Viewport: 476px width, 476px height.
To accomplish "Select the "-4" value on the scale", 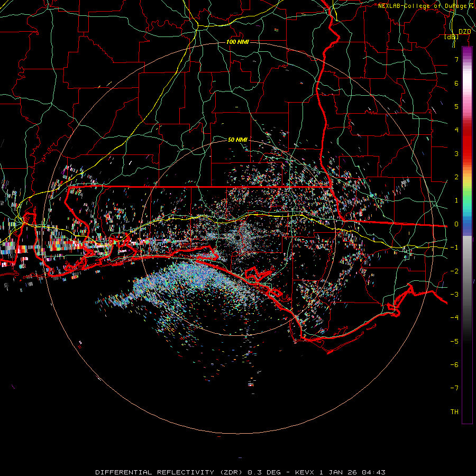I will (454, 318).
